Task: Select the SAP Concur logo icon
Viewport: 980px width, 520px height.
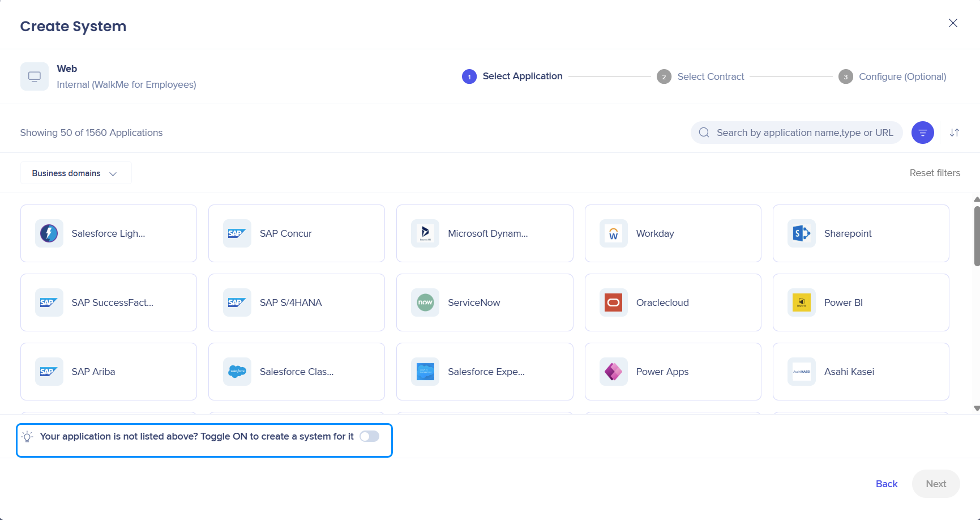Action: click(x=237, y=233)
